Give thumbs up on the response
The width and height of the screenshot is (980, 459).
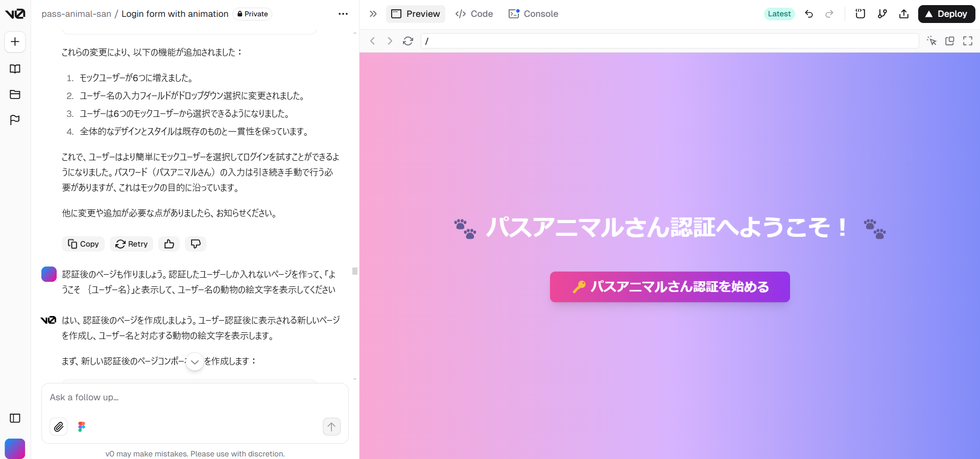[169, 244]
